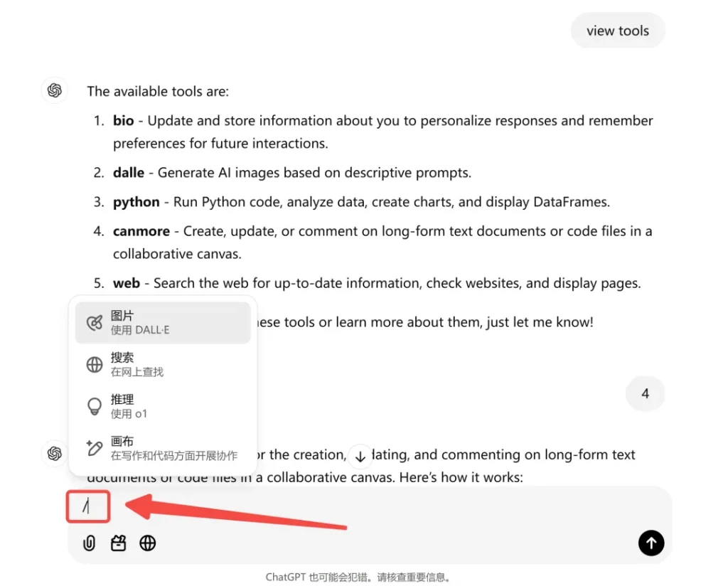The height and width of the screenshot is (586, 728).
Task: Open the toolbox tools icon in composer
Action: pyautogui.click(x=119, y=543)
